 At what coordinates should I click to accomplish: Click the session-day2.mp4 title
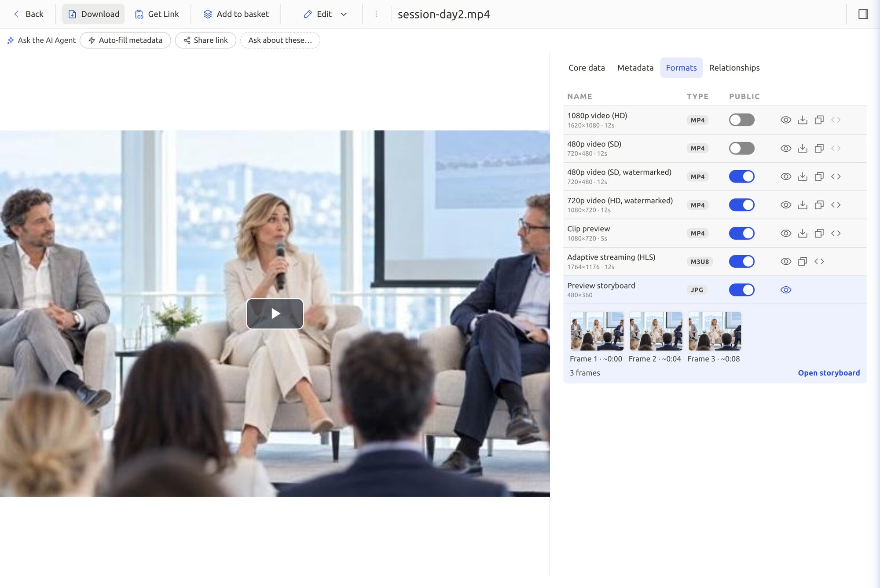(444, 14)
